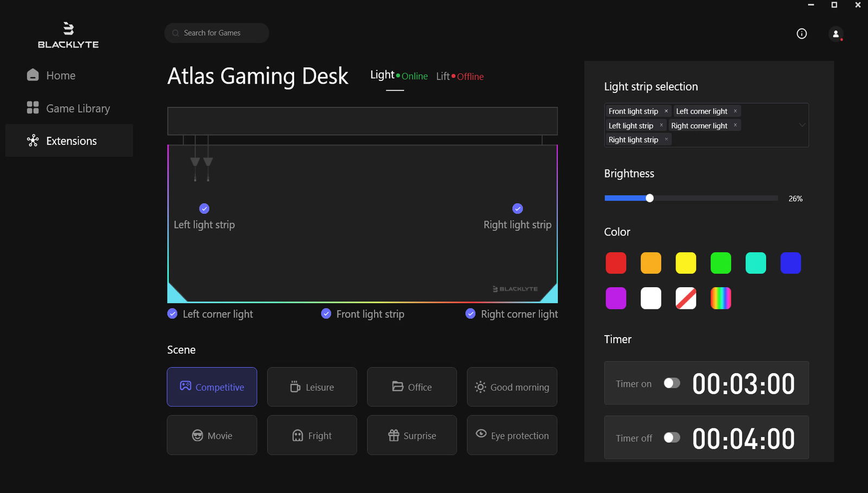Select the Leisure scene
The image size is (868, 493).
pos(312,387)
